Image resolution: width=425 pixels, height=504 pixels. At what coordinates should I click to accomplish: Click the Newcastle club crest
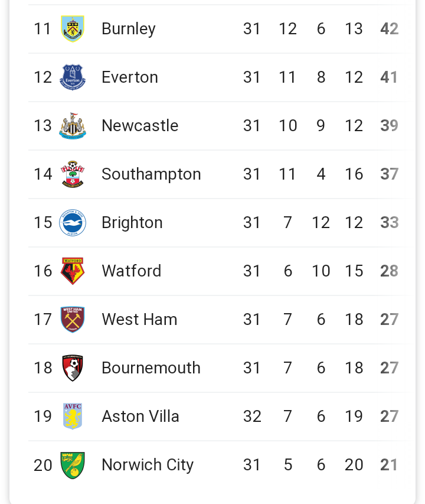click(73, 126)
